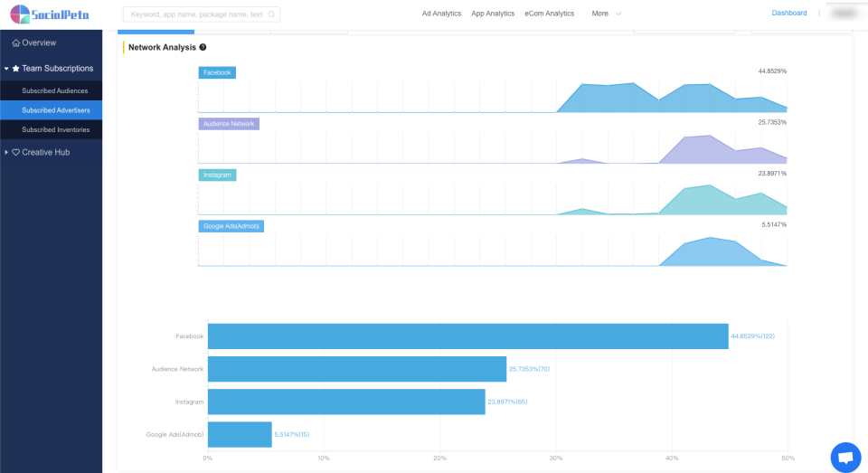Click the Network Analysis help icon
The image size is (868, 473).
203,47
